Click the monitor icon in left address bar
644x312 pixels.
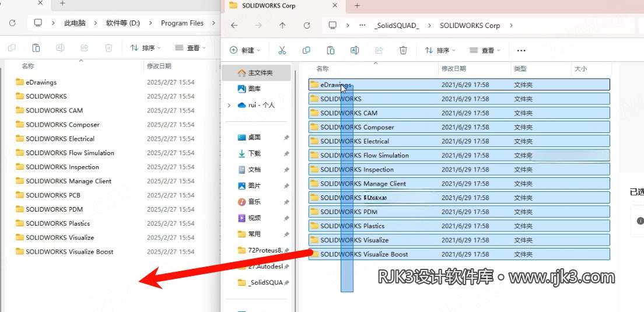click(38, 23)
